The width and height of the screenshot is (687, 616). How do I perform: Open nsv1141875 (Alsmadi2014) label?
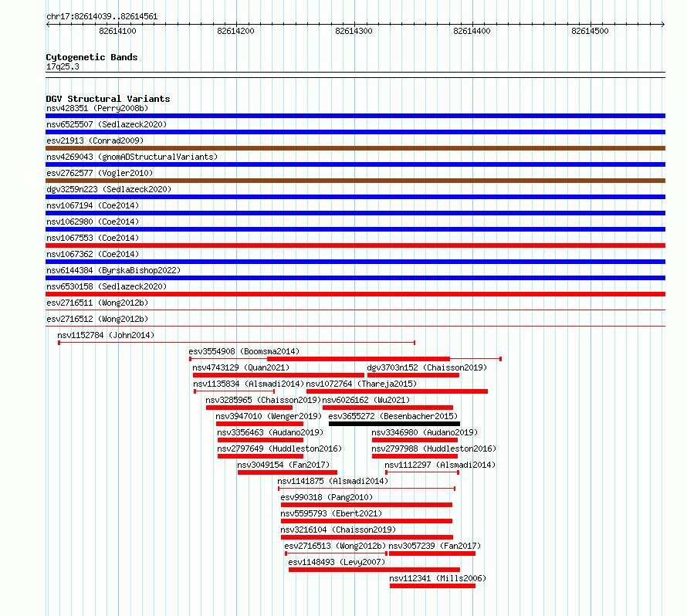[x=333, y=481]
